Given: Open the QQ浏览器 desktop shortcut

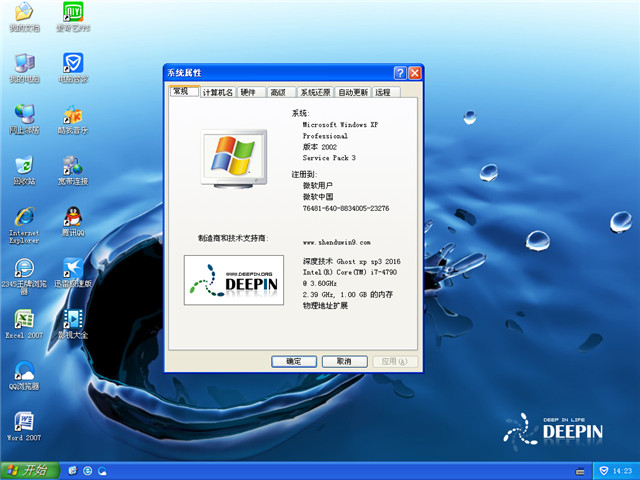Looking at the screenshot, I should point(24,375).
